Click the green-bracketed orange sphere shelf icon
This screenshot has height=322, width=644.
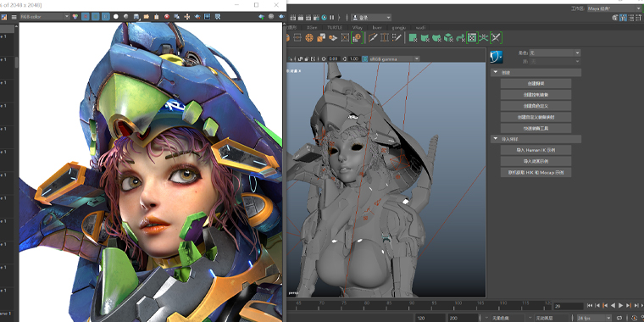(357, 38)
